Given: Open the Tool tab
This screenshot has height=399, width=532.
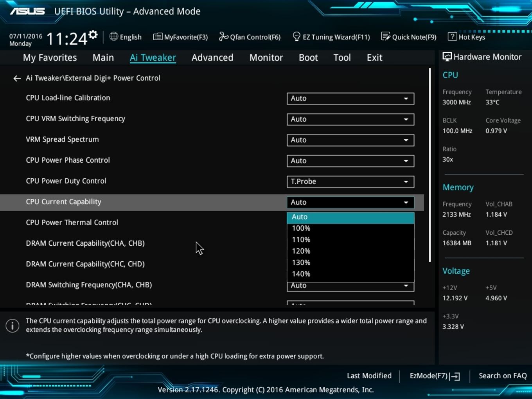Looking at the screenshot, I should pyautogui.click(x=342, y=58).
